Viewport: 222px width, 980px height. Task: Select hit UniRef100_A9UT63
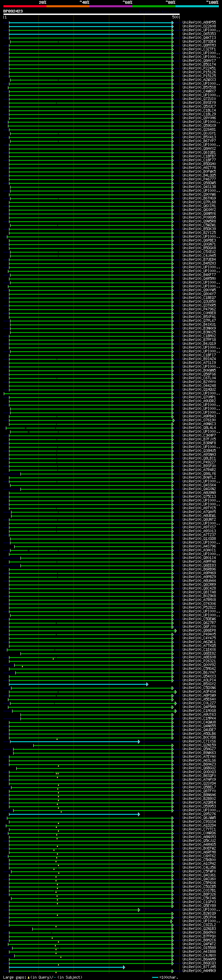tap(199, 715)
